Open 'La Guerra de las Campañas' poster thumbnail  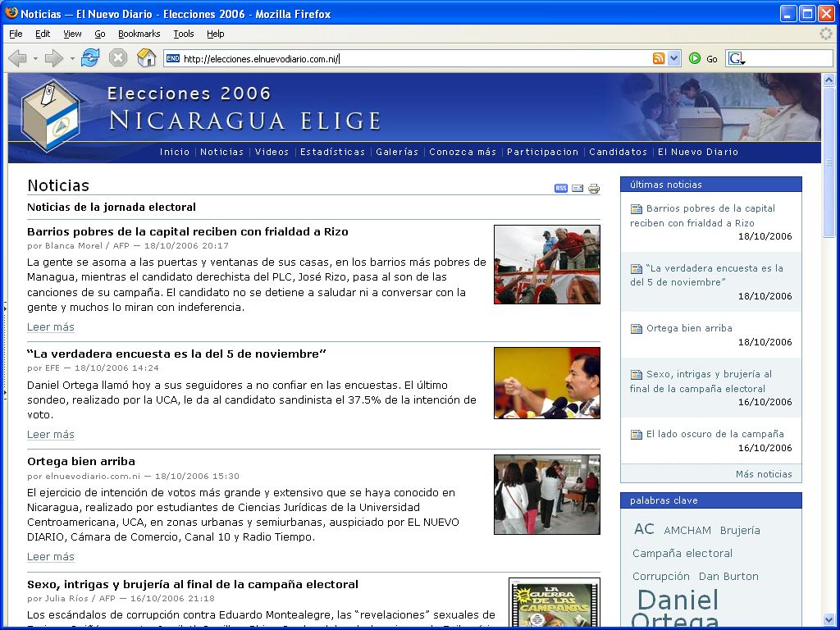point(554,602)
